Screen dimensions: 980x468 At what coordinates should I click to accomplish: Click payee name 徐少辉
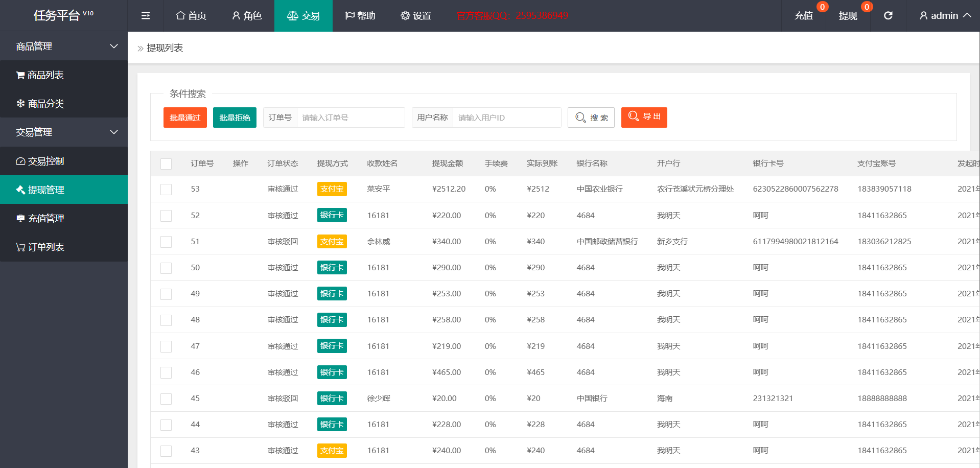(x=379, y=399)
